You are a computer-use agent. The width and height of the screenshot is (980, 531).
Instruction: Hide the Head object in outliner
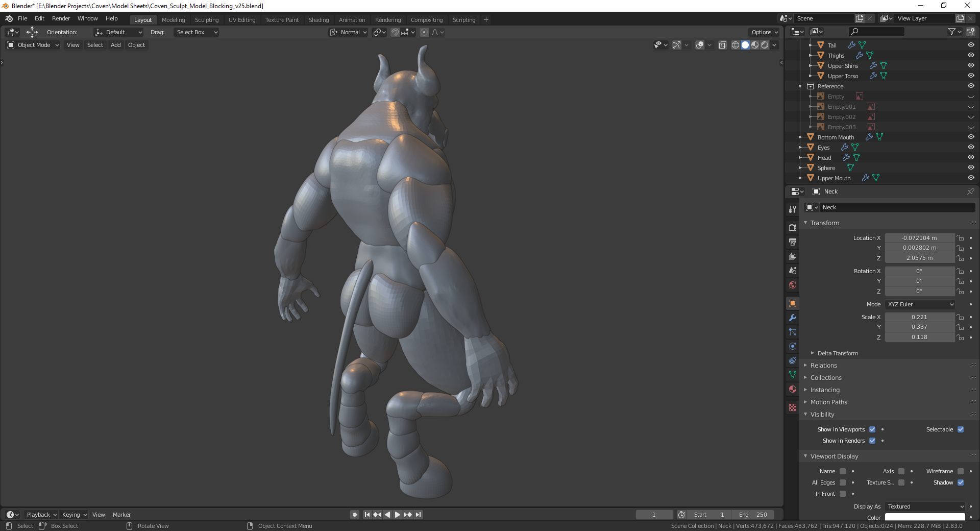click(971, 157)
